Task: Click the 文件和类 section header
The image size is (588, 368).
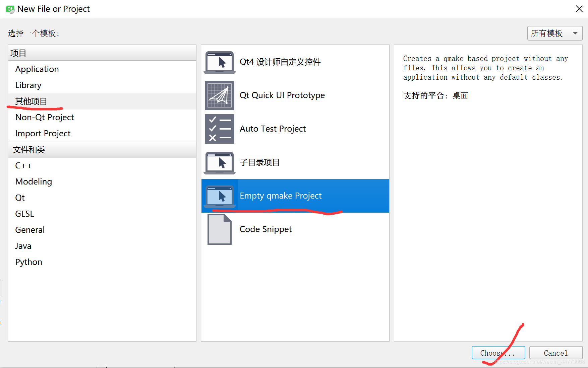Action: click(102, 149)
